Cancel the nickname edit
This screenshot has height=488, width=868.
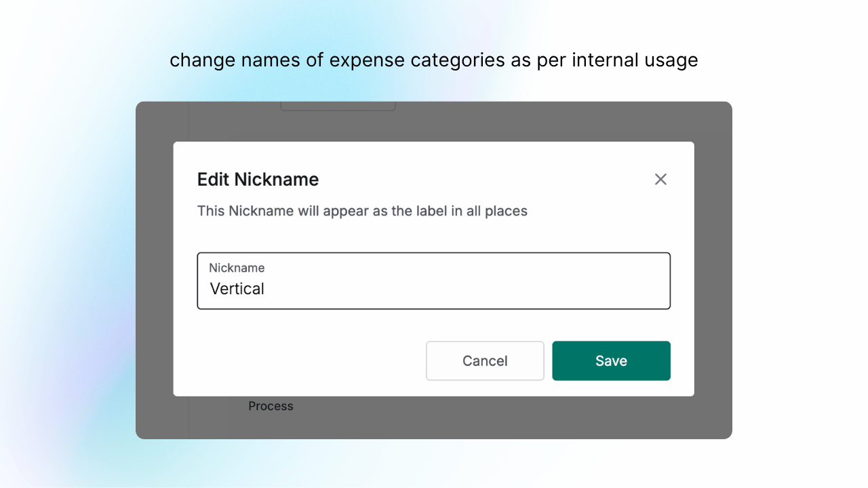tap(485, 361)
